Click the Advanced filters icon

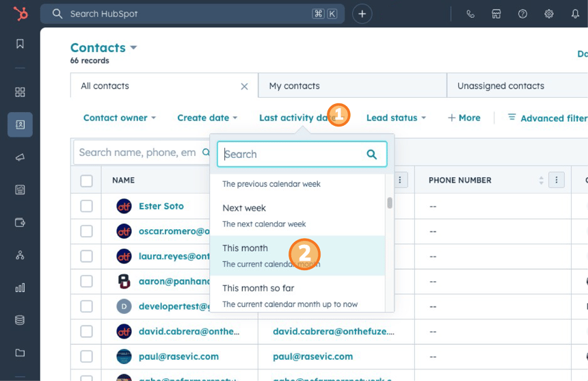pyautogui.click(x=511, y=117)
